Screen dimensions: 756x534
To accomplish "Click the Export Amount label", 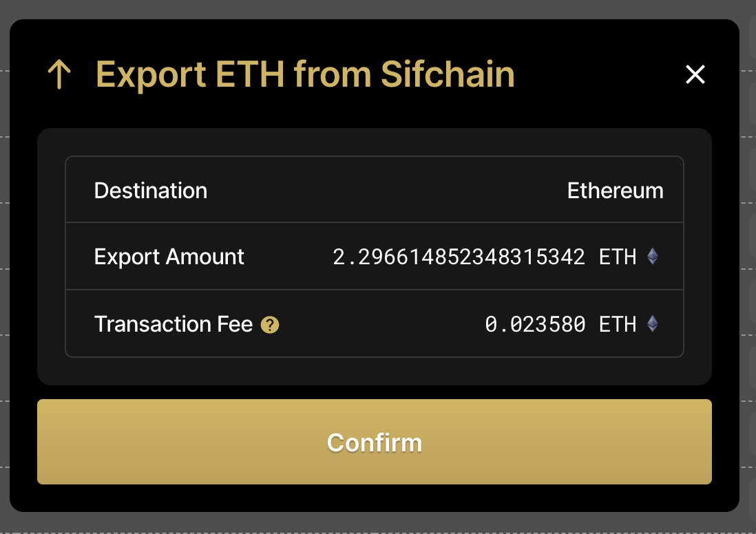I will pos(169,257).
